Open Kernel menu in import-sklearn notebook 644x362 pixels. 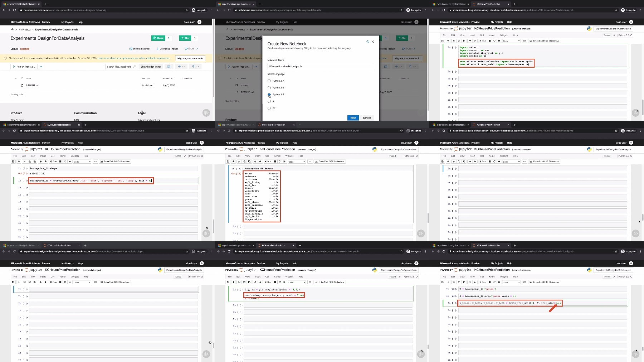(492, 35)
